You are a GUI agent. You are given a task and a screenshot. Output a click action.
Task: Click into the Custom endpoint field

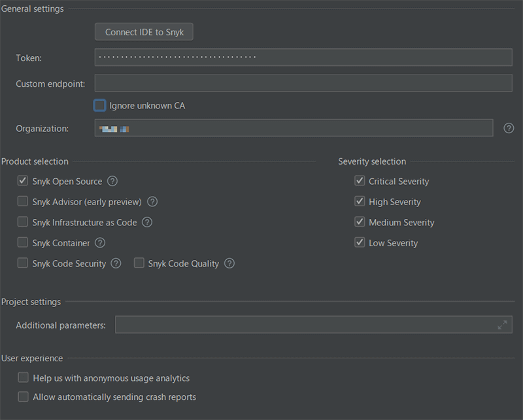pos(303,83)
